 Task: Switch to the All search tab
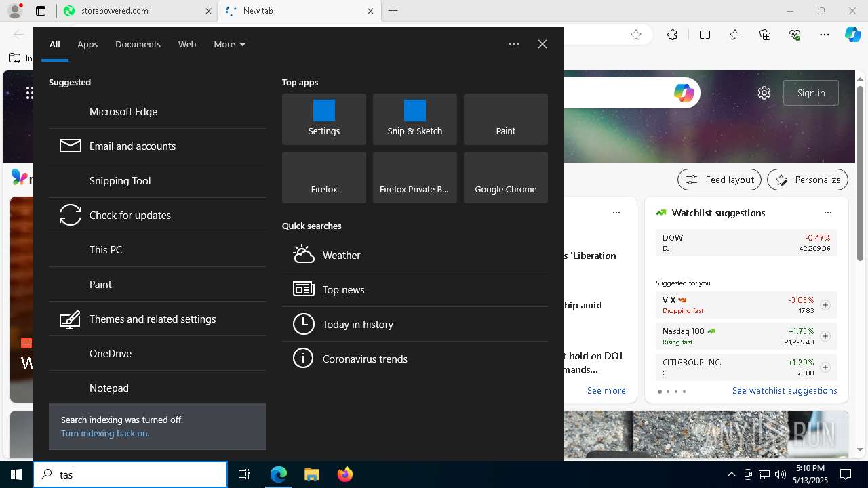click(54, 44)
